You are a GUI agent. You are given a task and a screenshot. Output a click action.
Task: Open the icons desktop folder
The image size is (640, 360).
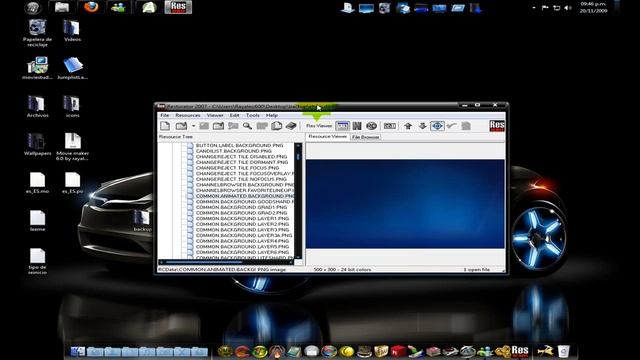[x=72, y=106]
